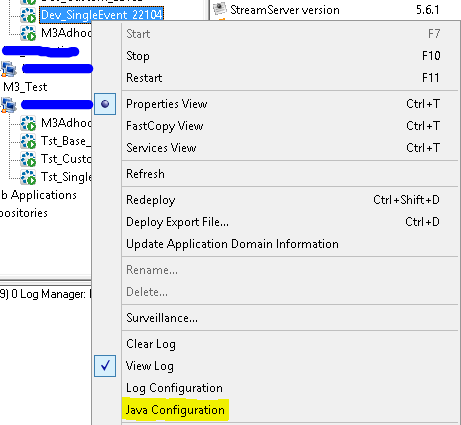Screen dimensions: 461x425
Task: Click the application icon of lower M3Adhoc item
Action: click(x=28, y=123)
